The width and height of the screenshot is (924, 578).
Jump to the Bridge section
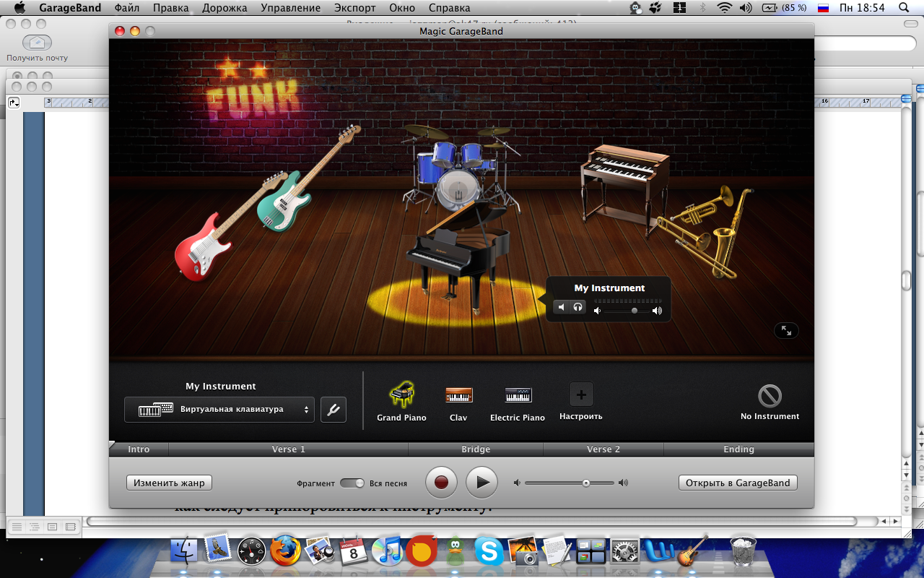coord(476,449)
